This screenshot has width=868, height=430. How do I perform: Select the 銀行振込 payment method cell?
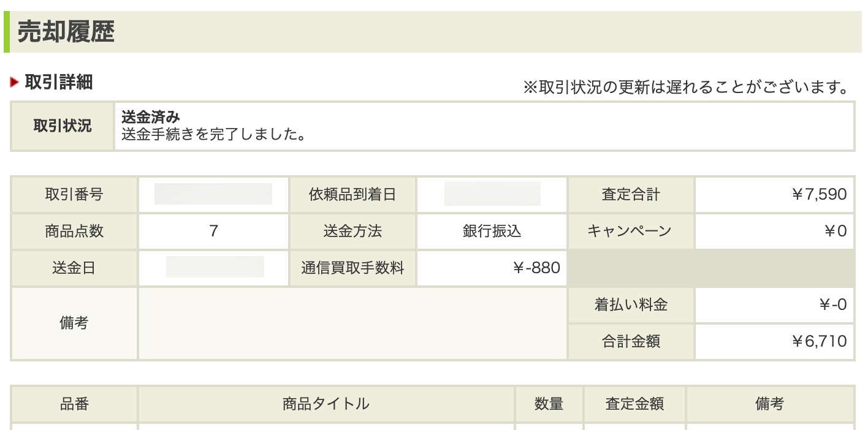[x=492, y=231]
